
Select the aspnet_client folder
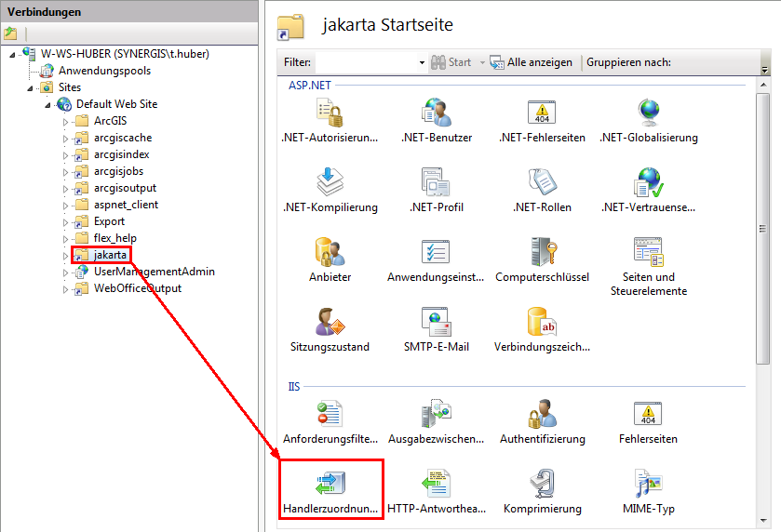coord(126,205)
